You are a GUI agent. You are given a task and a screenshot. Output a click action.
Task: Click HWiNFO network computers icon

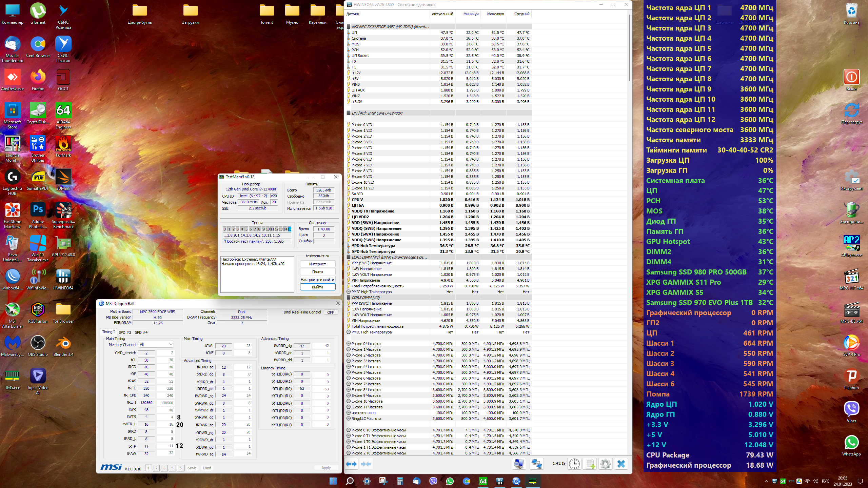[536, 464]
